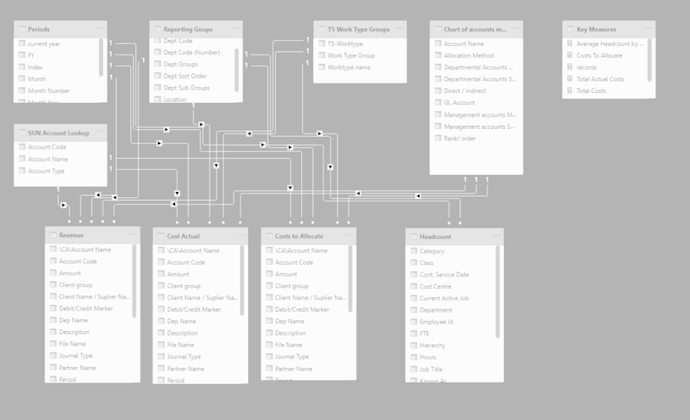Click measure icon next to Total Costs
Viewport: 690px width, 420px height.
[570, 90]
